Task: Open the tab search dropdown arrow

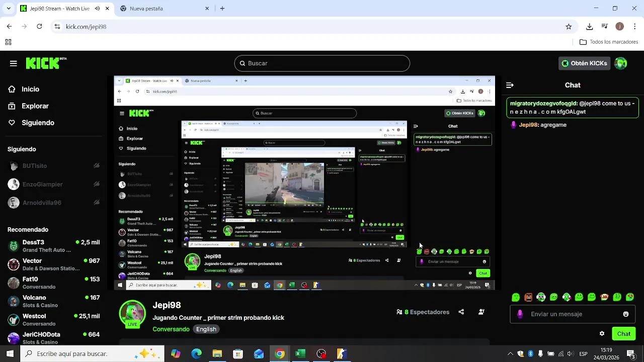Action: click(8, 9)
